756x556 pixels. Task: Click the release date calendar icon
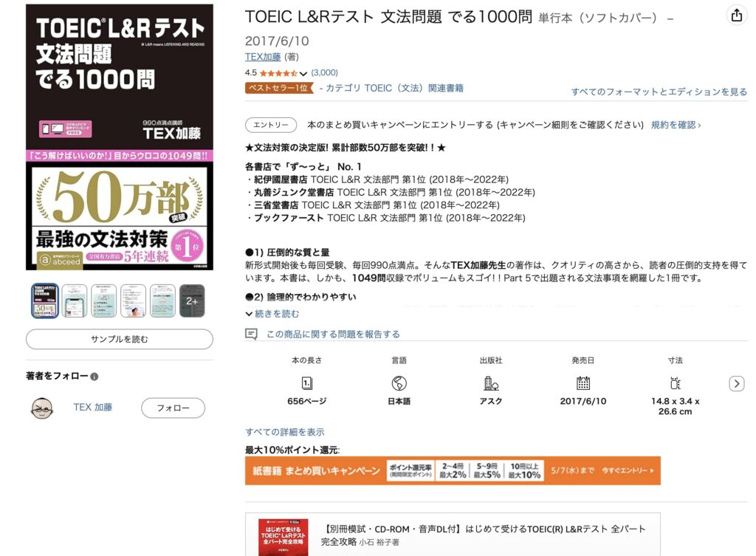583,383
